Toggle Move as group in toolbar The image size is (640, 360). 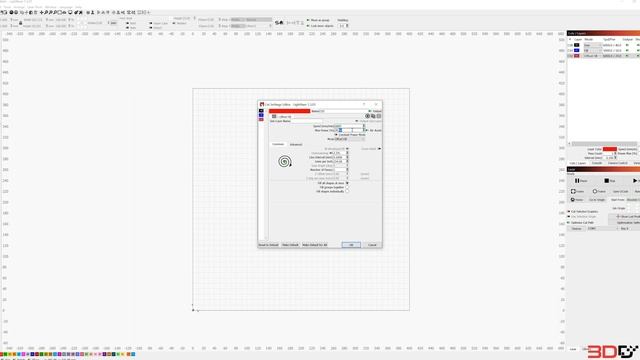[308, 20]
